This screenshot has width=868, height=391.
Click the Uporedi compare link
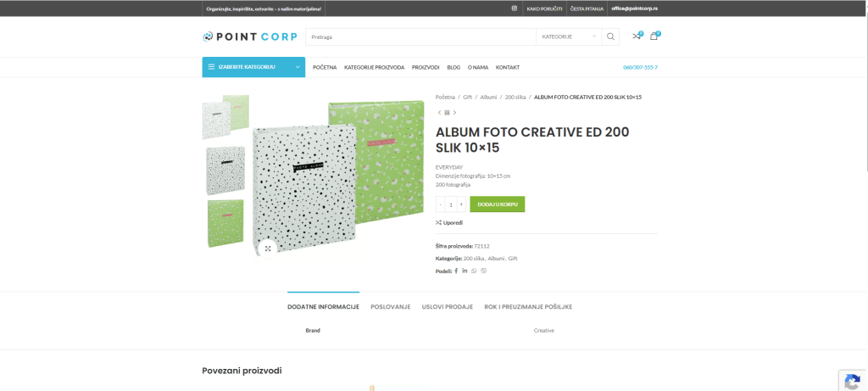pyautogui.click(x=449, y=222)
